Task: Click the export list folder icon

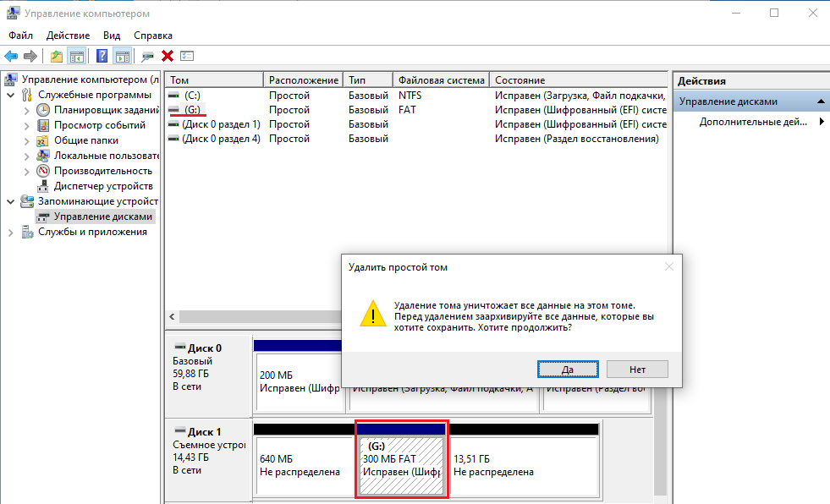Action: [56, 56]
